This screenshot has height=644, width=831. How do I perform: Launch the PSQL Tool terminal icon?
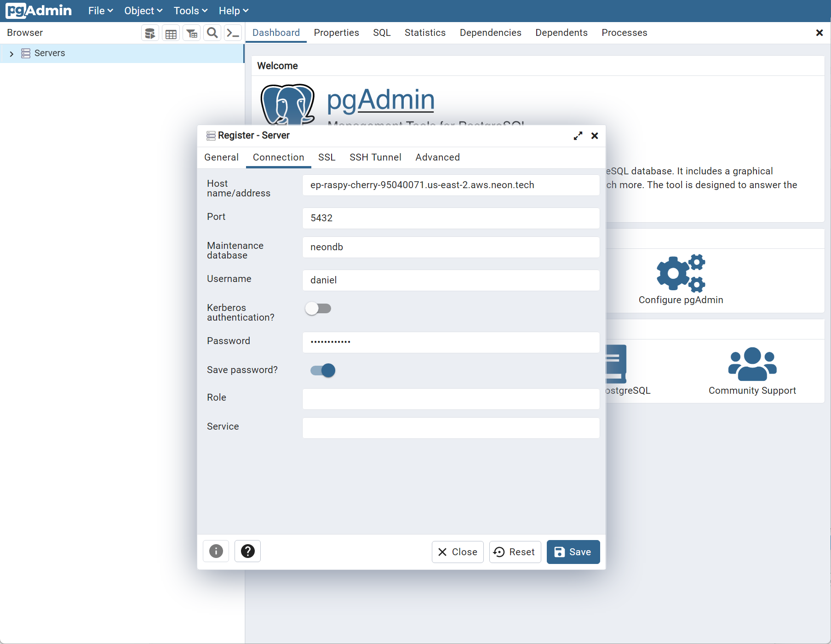click(233, 33)
